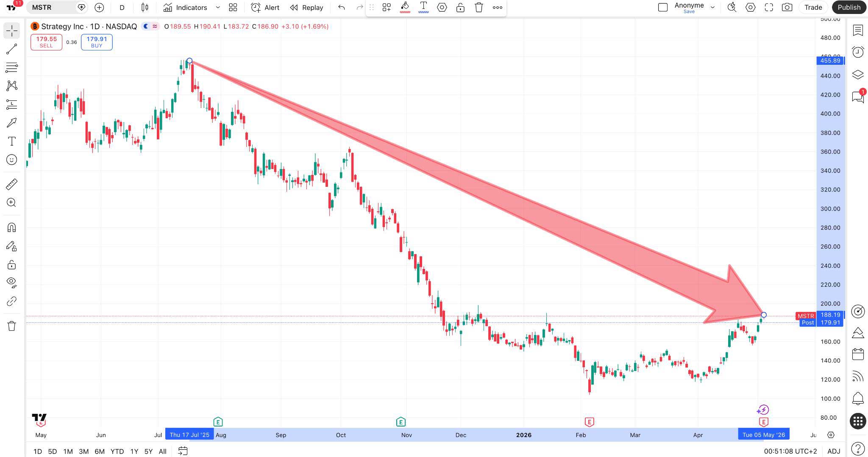868x457 pixels.
Task: Open the chats panel with notification
Action: 858,97
